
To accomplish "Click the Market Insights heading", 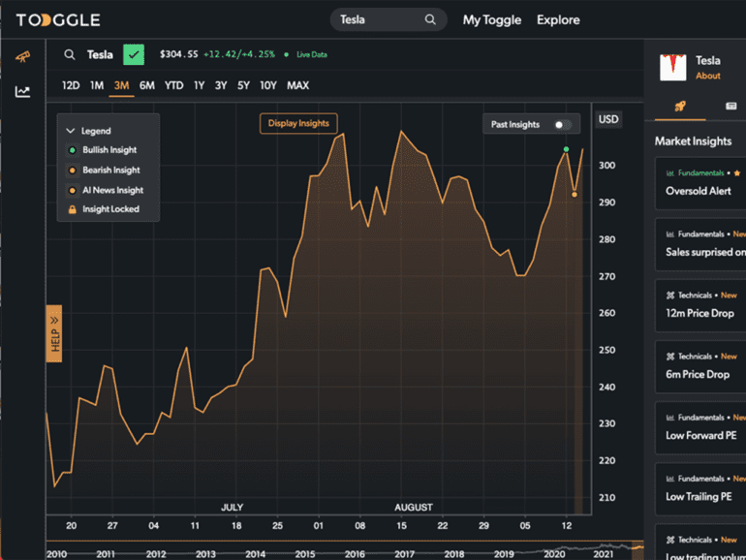I will (x=693, y=141).
